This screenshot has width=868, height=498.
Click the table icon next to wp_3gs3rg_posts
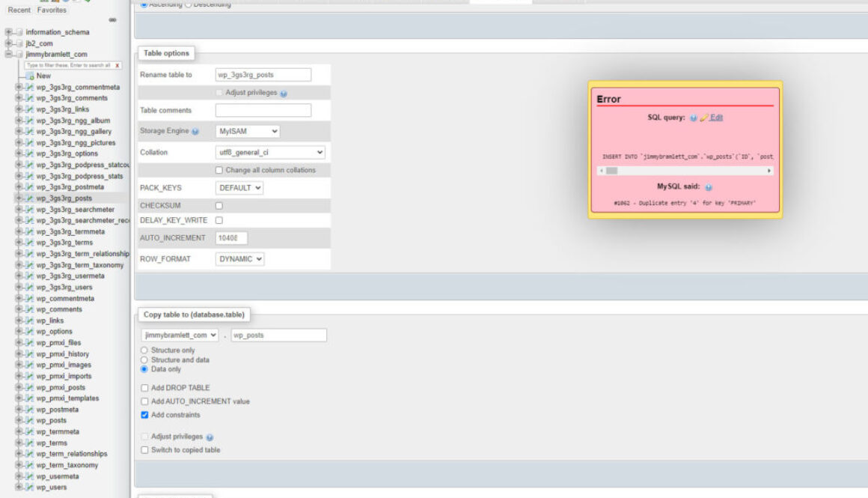[30, 198]
